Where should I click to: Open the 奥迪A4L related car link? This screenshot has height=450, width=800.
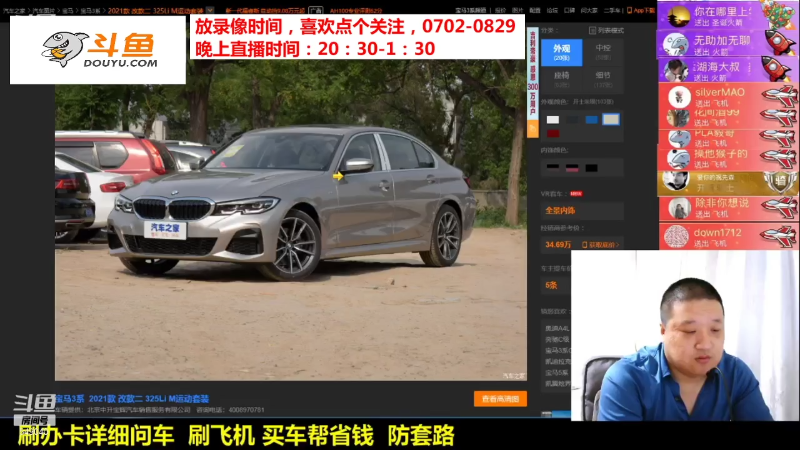coord(557,328)
